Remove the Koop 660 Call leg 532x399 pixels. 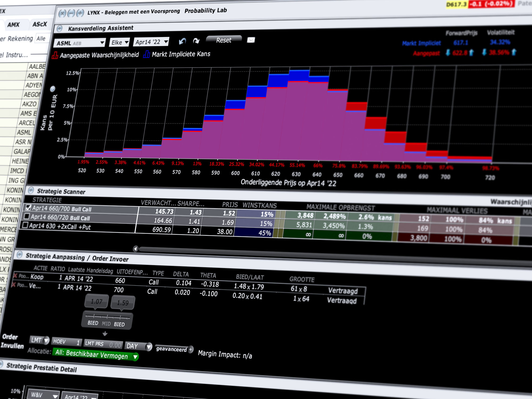coord(15,276)
